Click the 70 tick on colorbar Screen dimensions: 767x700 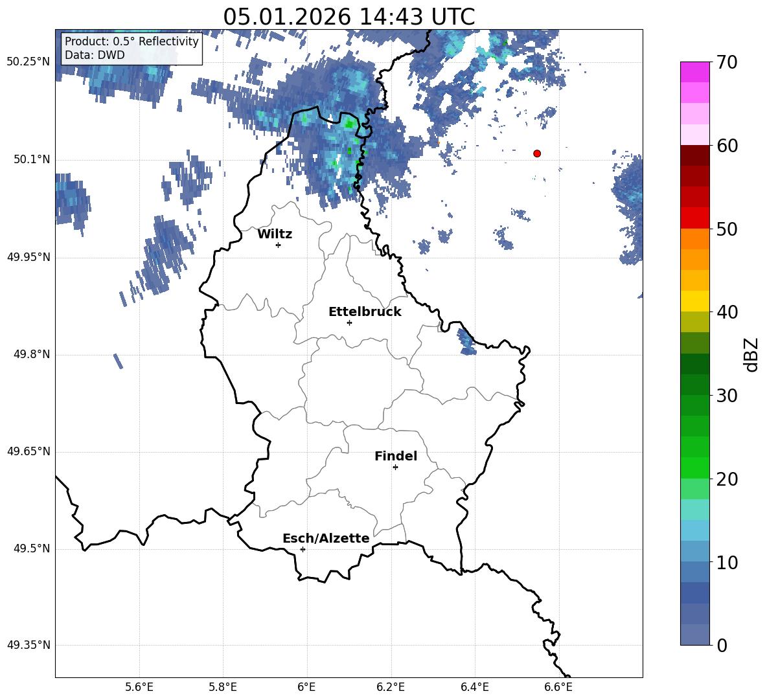tap(726, 63)
